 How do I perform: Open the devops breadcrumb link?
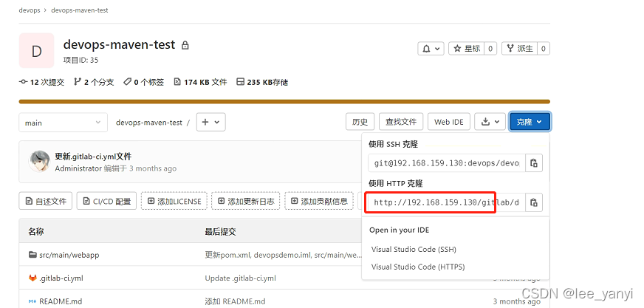29,10
